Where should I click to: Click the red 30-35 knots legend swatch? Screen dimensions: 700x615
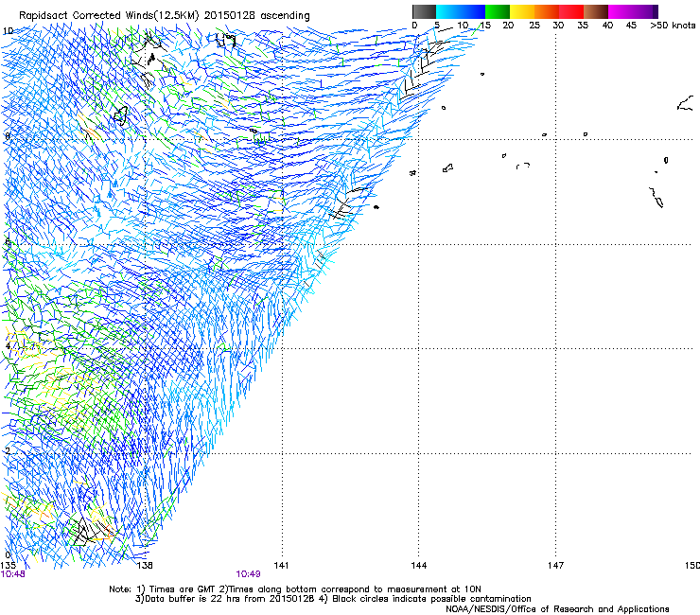(571, 11)
